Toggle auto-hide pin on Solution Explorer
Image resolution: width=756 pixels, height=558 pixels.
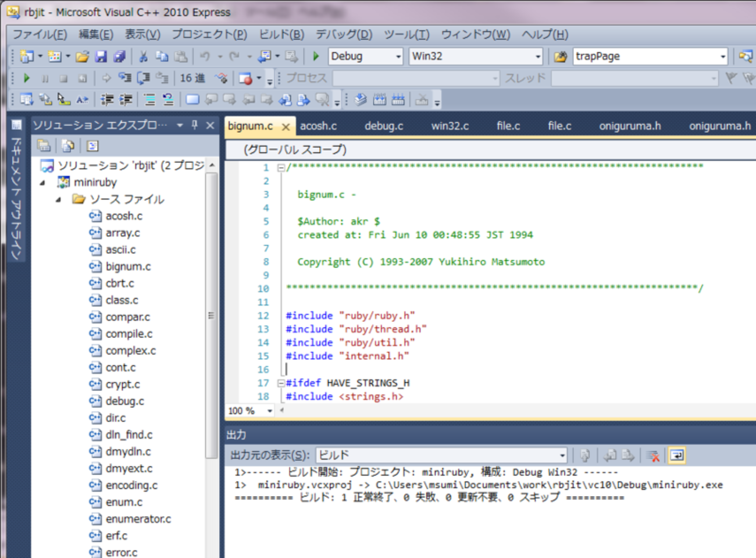[x=195, y=125]
